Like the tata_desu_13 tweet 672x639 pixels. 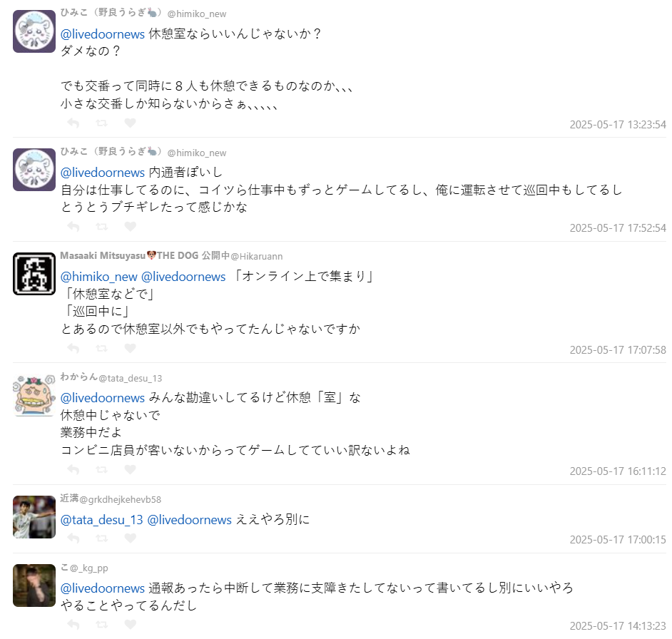pos(131,470)
